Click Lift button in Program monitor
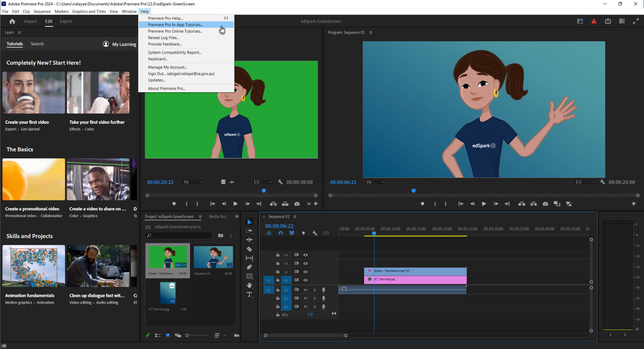The image size is (644, 349). pyautogui.click(x=522, y=204)
